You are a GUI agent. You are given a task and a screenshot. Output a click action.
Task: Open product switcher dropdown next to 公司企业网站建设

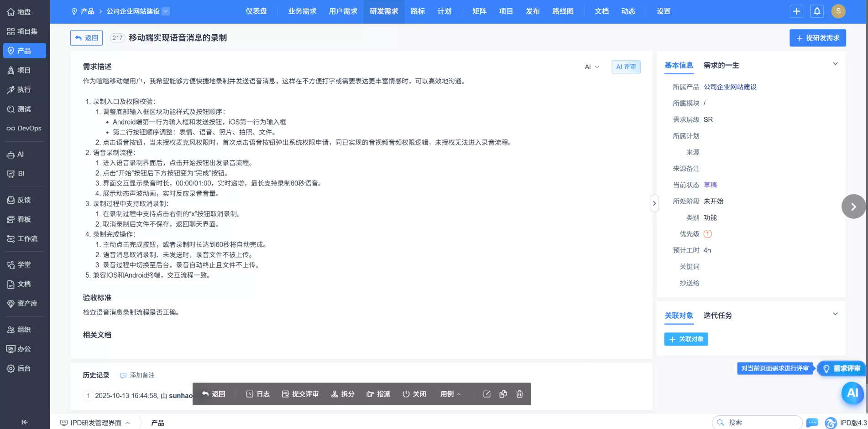tap(166, 11)
